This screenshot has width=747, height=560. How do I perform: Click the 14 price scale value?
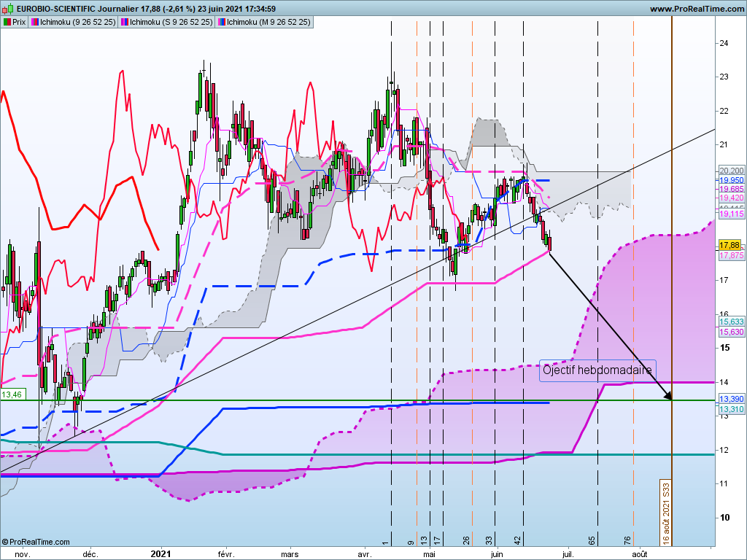pyautogui.click(x=724, y=382)
